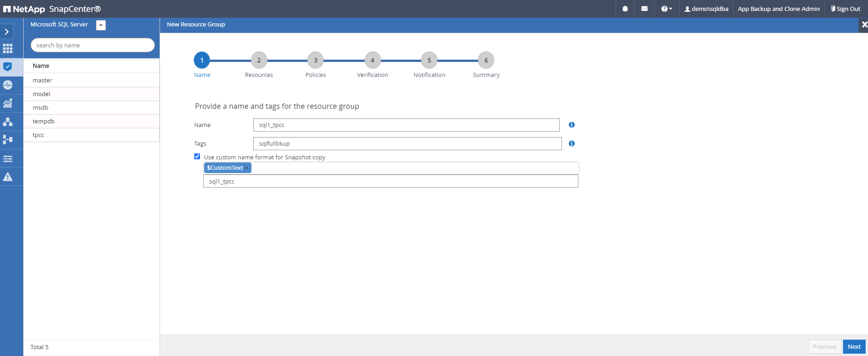
Task: Close the New Resource Group panel
Action: coord(864,25)
